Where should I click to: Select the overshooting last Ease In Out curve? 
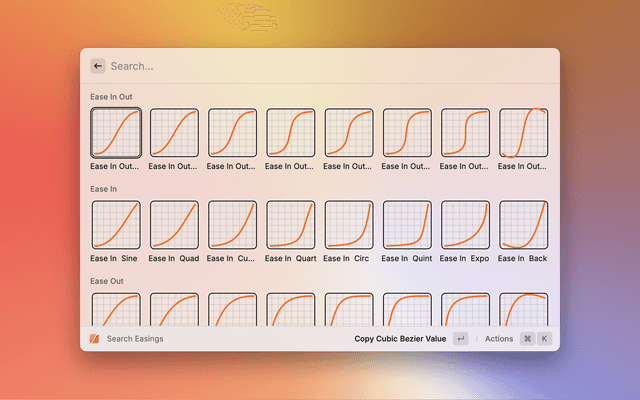[x=523, y=133]
